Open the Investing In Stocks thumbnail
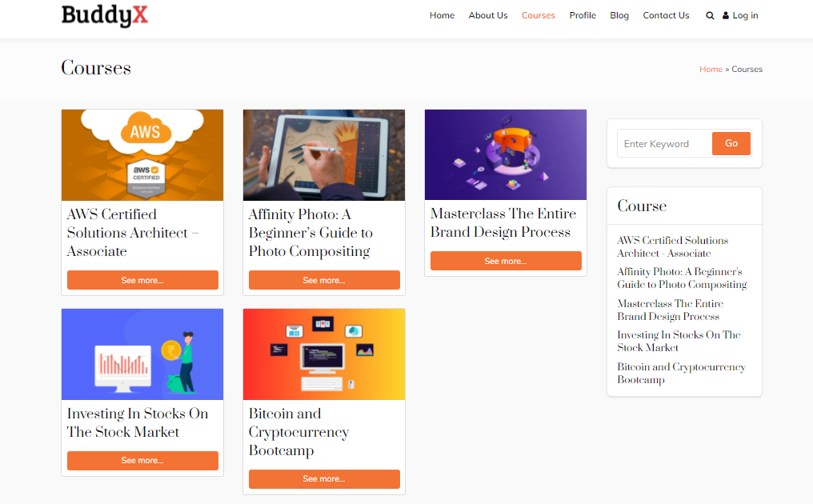The height and width of the screenshot is (504, 813). tap(142, 354)
